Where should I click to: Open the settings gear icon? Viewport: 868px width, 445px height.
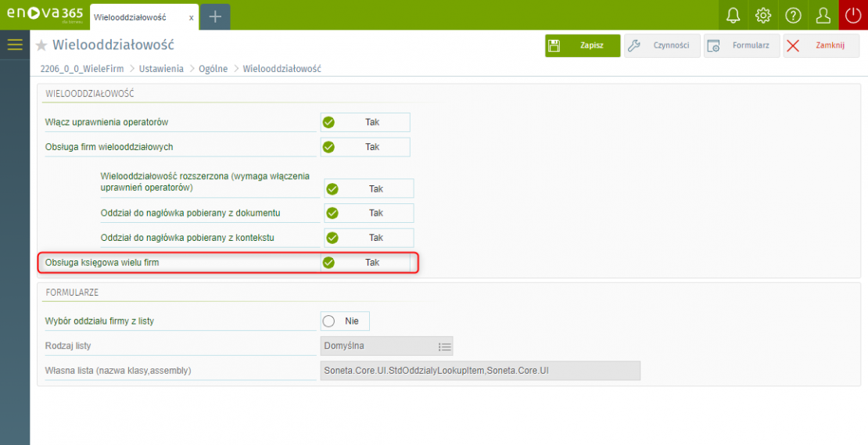(x=763, y=16)
